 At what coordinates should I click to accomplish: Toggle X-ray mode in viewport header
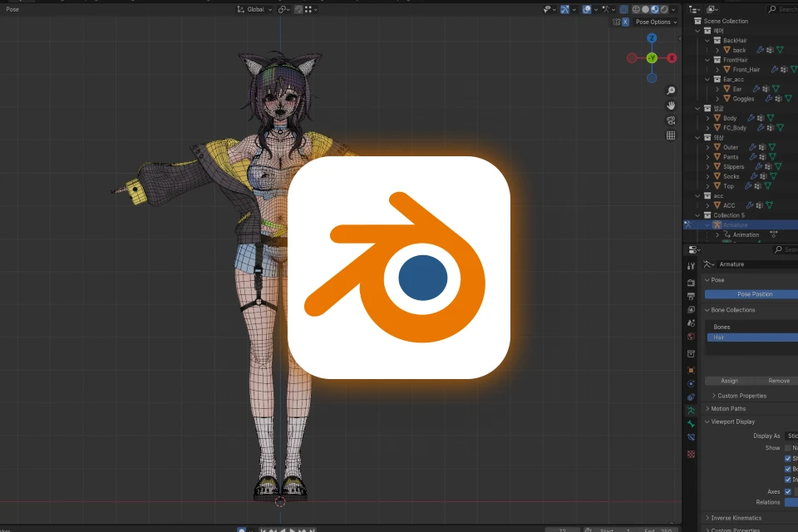624,9
